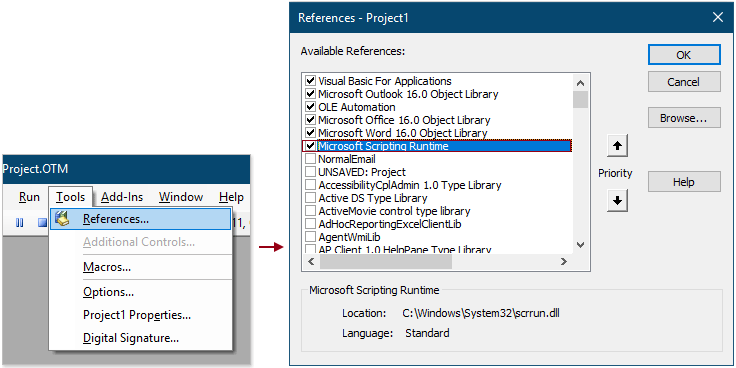The image size is (736, 368).
Task: Click the Cancel button
Action: click(684, 82)
